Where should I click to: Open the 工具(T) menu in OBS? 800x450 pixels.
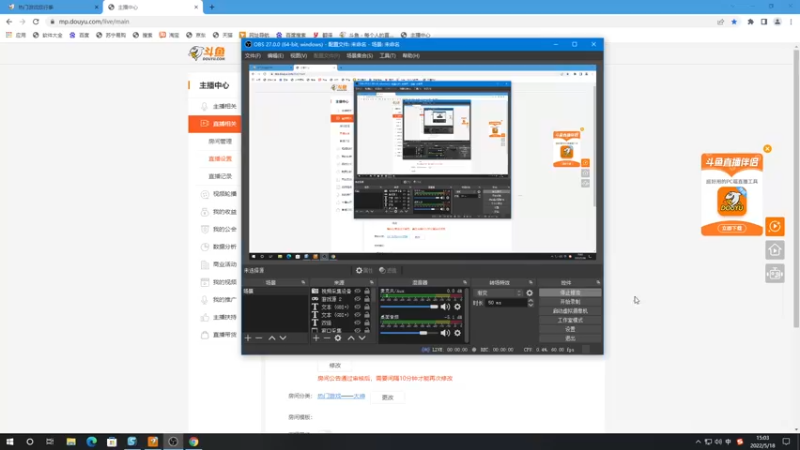(x=387, y=56)
